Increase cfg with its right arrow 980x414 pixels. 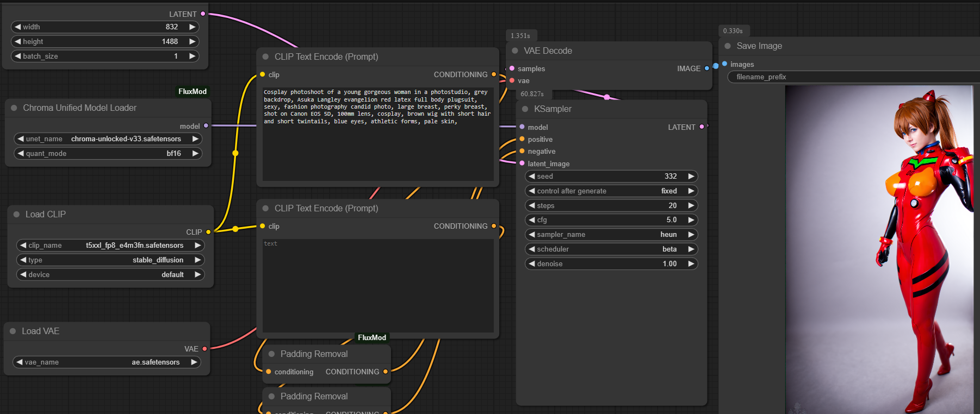(x=691, y=220)
